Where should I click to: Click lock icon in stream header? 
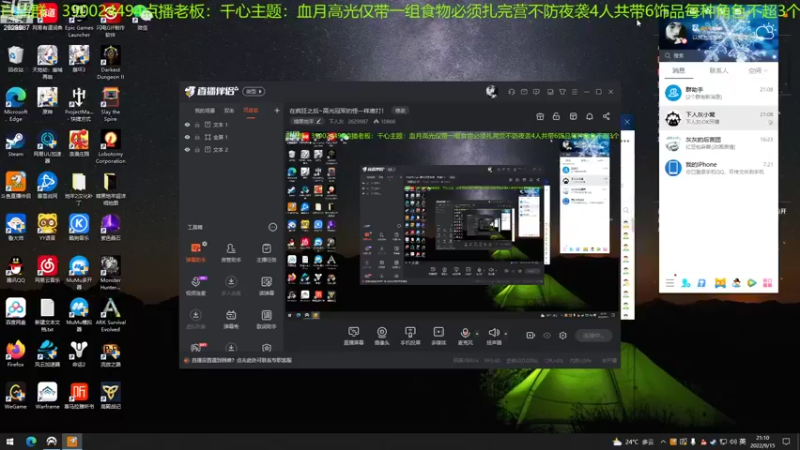[556, 116]
